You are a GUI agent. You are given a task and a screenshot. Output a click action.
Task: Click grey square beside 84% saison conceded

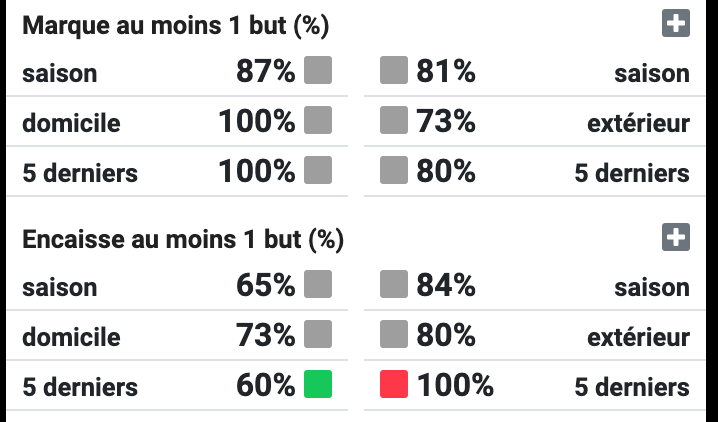(394, 284)
